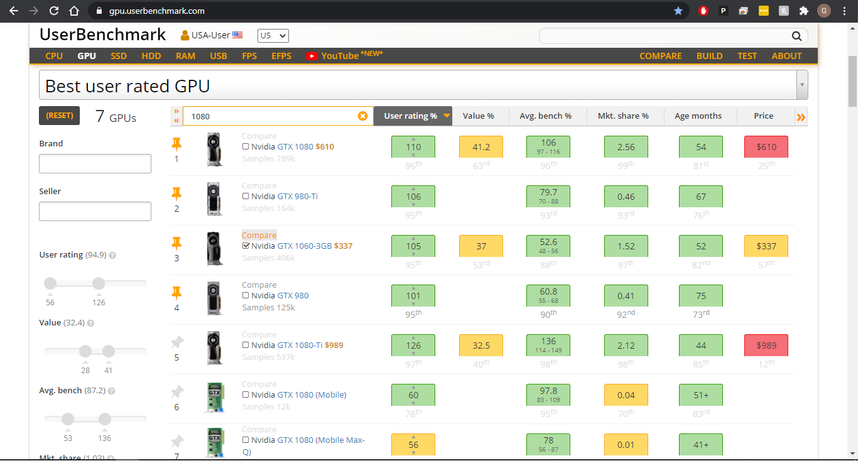Unpin the GTX 980 row pin

point(176,293)
